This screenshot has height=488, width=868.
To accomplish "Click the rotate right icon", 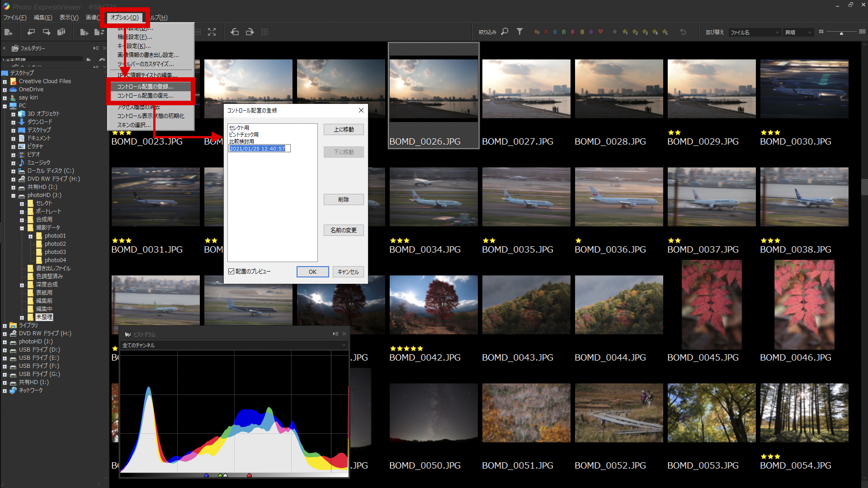I will pyautogui.click(x=250, y=32).
